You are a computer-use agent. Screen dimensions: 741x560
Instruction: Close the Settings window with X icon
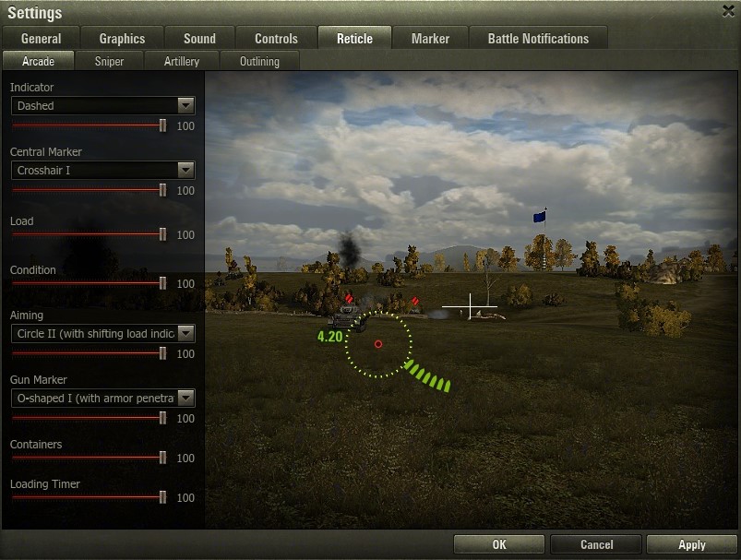pyautogui.click(x=729, y=11)
